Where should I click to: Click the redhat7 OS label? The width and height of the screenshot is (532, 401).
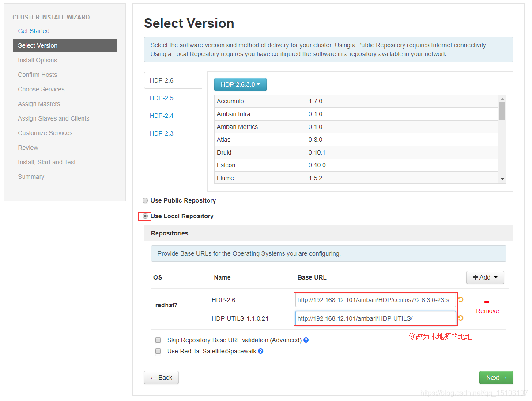[x=166, y=305]
